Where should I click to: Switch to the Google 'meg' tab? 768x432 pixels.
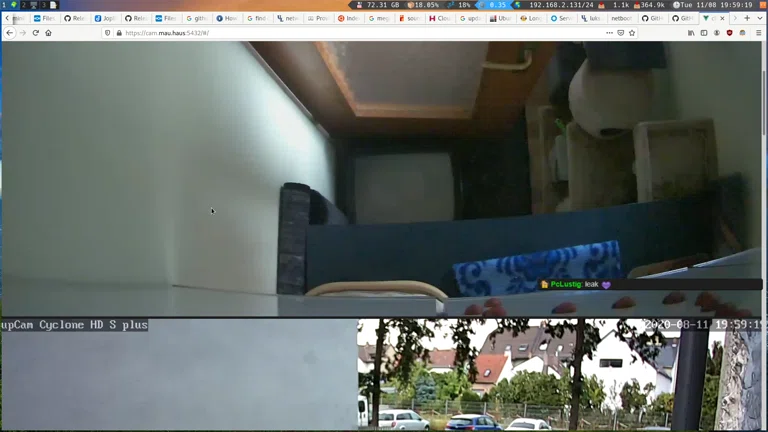point(379,18)
